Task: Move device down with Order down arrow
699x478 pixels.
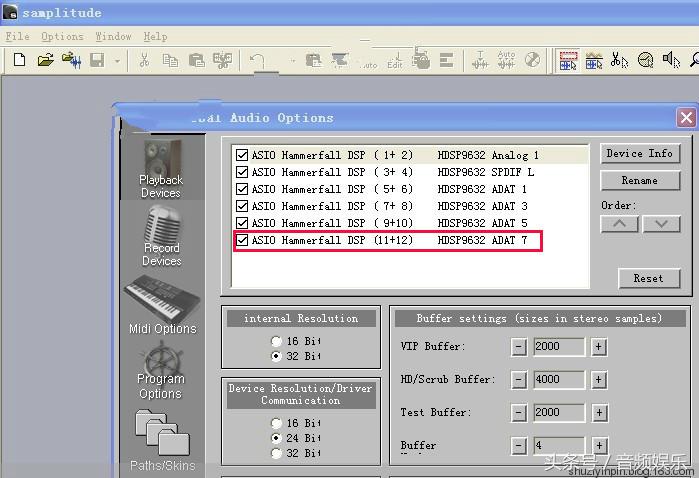Action: (x=662, y=224)
